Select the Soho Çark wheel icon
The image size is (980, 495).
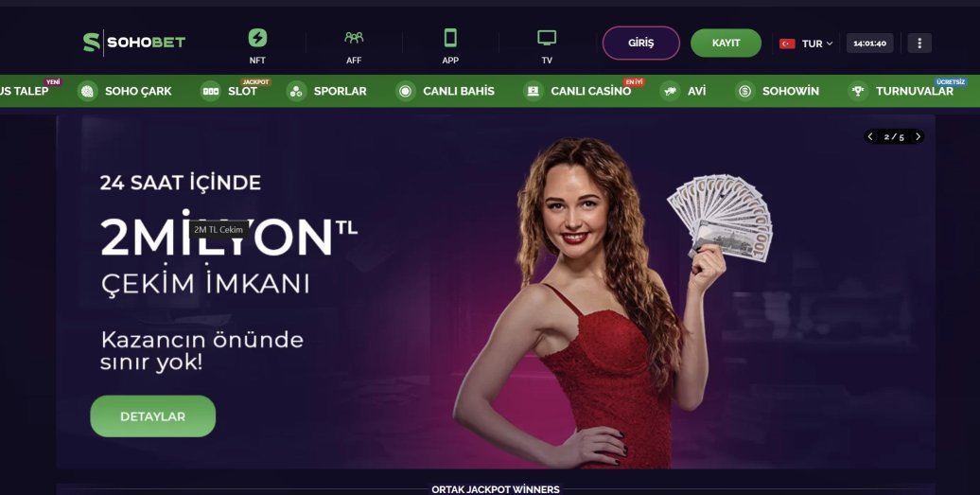click(x=87, y=91)
